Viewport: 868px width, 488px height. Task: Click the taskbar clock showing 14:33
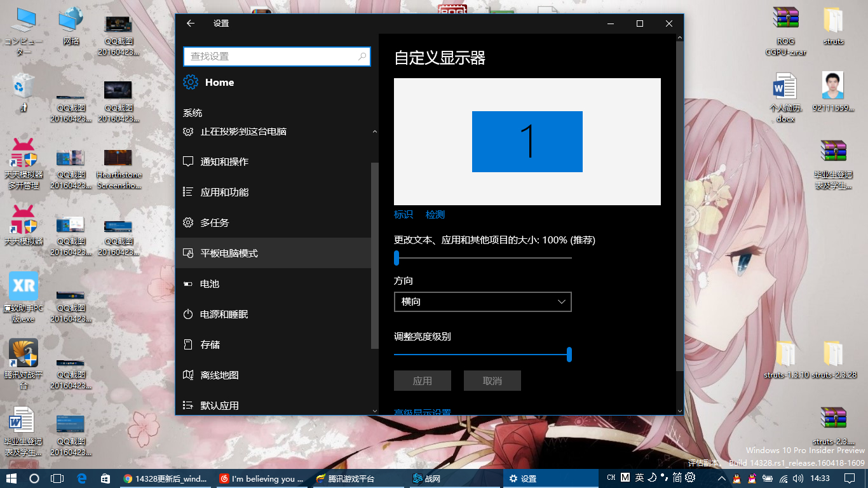coord(820,478)
